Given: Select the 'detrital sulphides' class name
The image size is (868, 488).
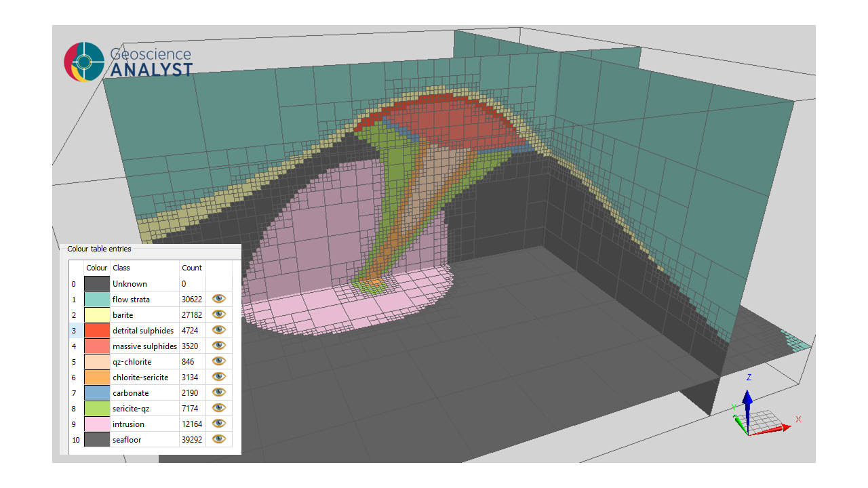Looking at the screenshot, I should point(142,331).
